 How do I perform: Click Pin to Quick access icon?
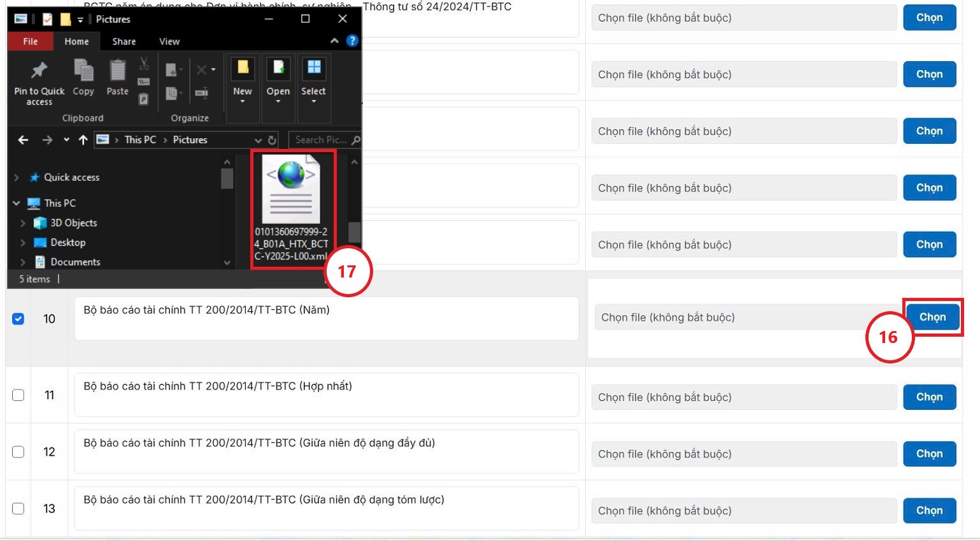click(x=39, y=70)
